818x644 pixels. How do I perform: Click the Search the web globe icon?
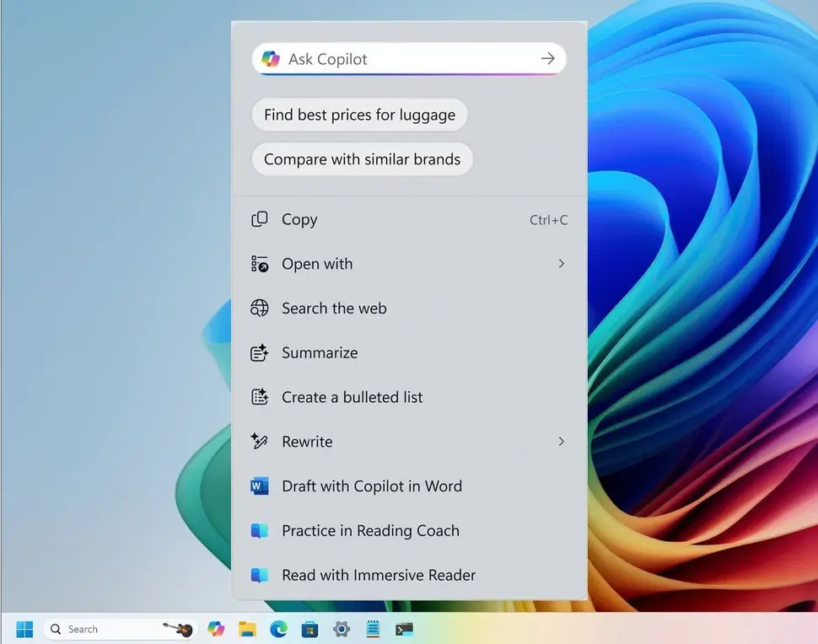259,309
